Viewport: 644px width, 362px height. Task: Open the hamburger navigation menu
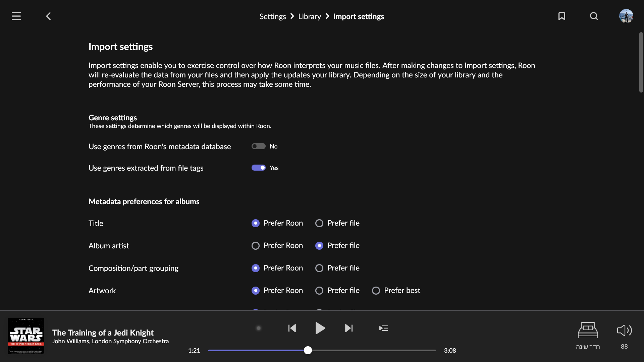coord(16,16)
